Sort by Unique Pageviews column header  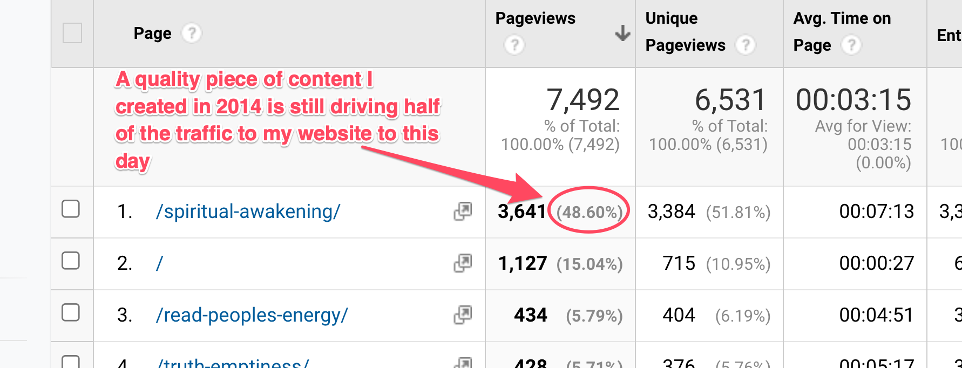coord(685,32)
